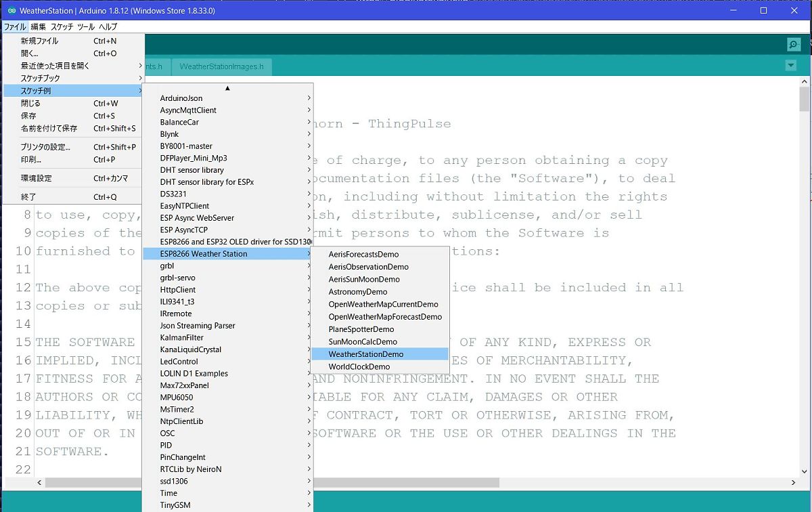The height and width of the screenshot is (512, 812).
Task: Open the 編集 menu
Action: [x=38, y=26]
